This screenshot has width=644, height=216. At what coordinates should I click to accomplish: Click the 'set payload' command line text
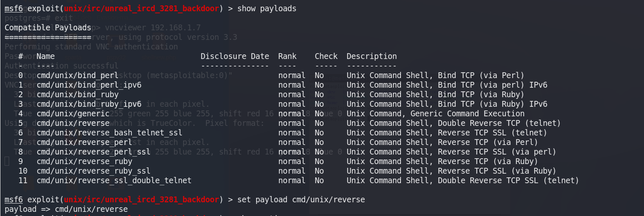(301, 200)
